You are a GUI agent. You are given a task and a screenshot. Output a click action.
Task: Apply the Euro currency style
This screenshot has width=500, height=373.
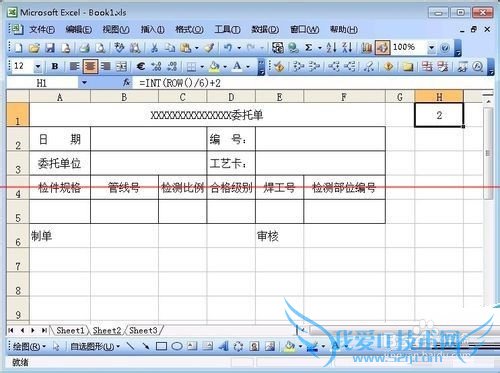pos(141,66)
